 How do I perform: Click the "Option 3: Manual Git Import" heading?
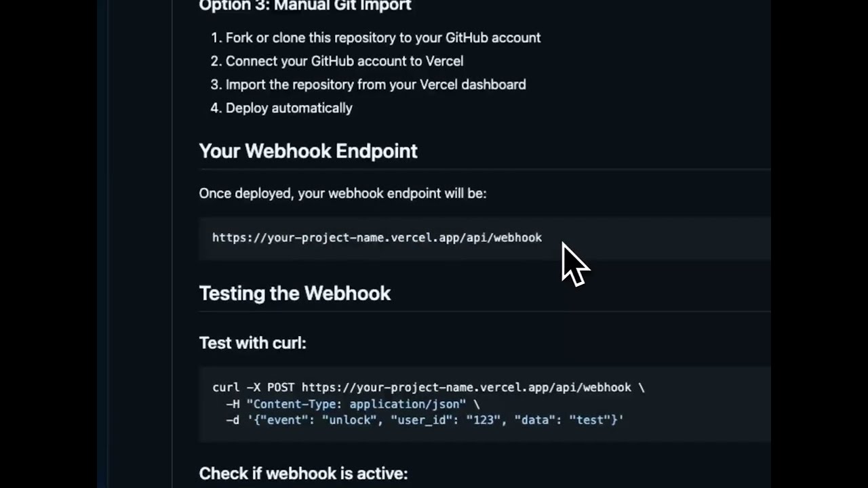[305, 6]
